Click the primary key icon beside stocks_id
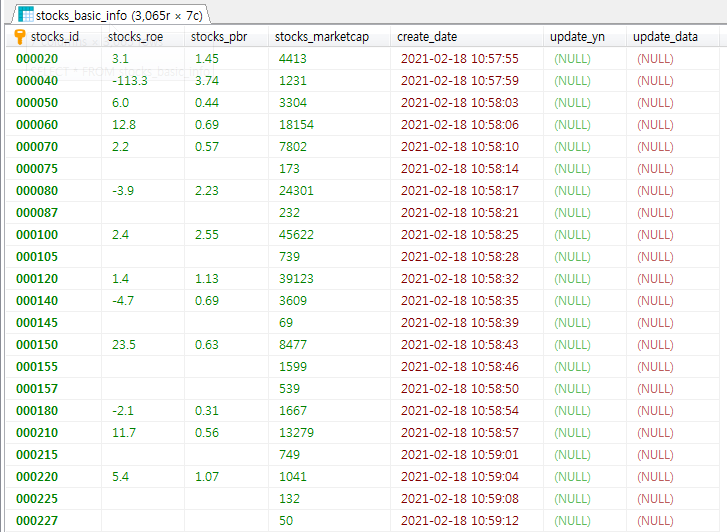Viewport: 727px width, 532px height. (20, 37)
